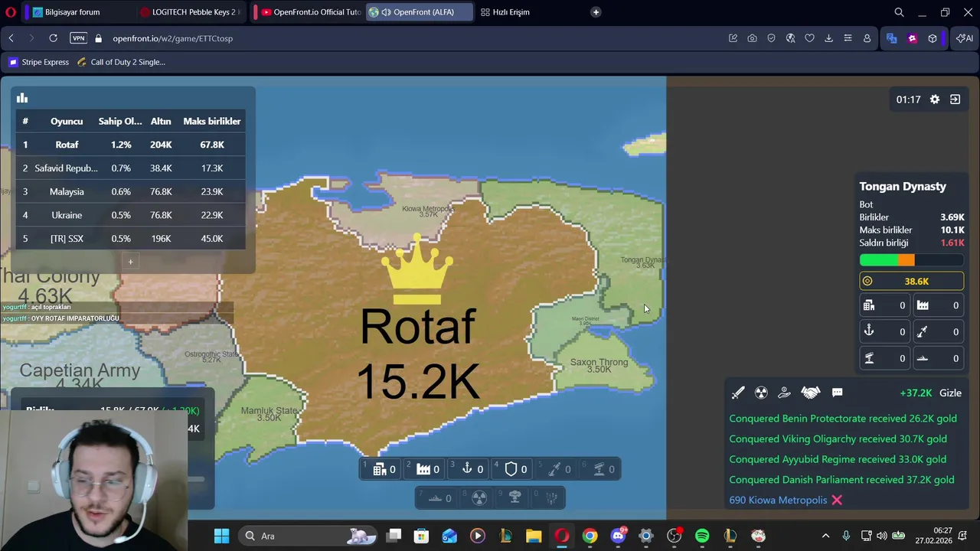The height and width of the screenshot is (551, 980).
Task: Open game settings gear icon
Action: [x=935, y=99]
